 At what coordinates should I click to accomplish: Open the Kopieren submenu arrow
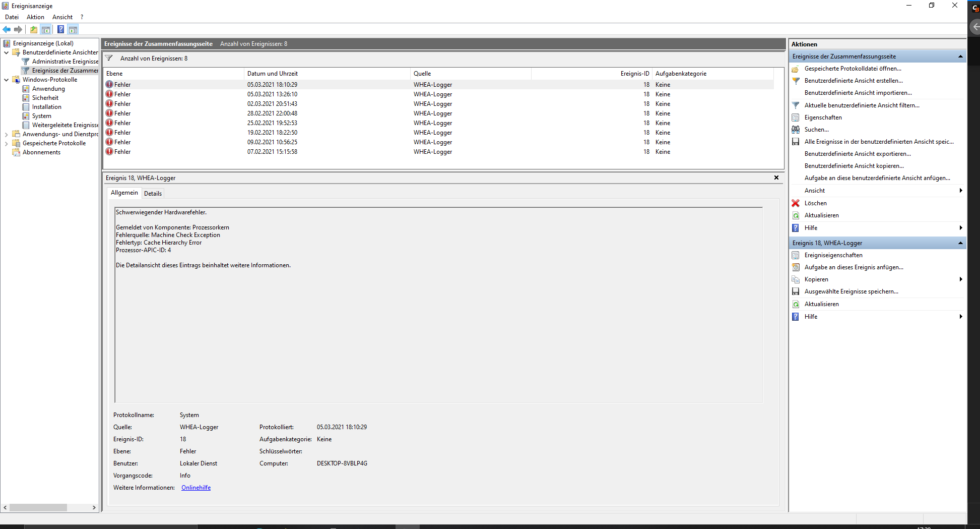pyautogui.click(x=961, y=279)
